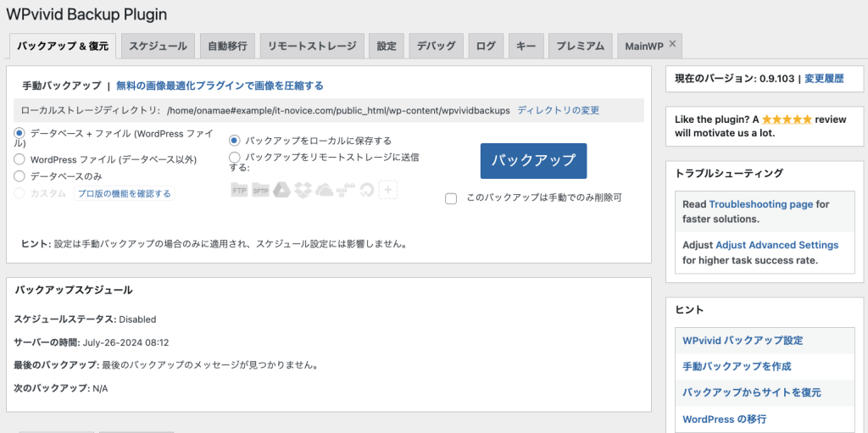Select the FTP remote storage icon
The height and width of the screenshot is (433, 868).
239,189
